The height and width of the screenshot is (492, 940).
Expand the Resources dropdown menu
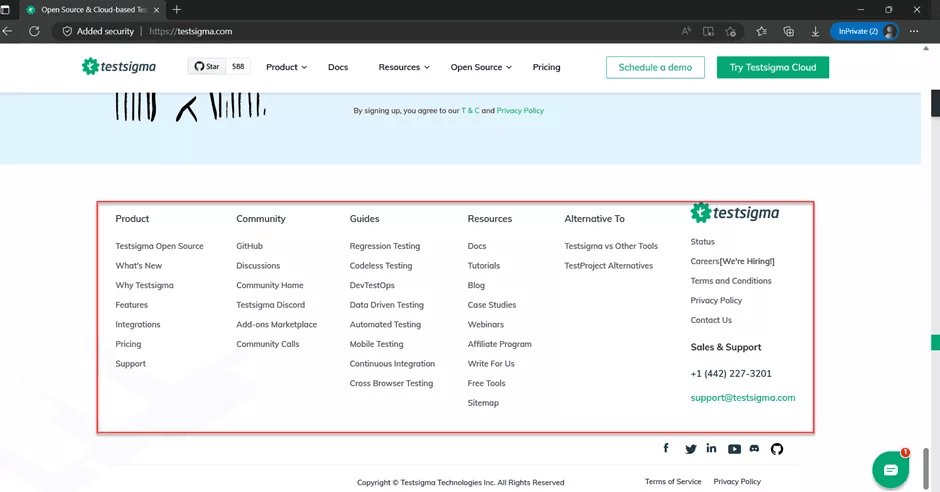(x=404, y=67)
